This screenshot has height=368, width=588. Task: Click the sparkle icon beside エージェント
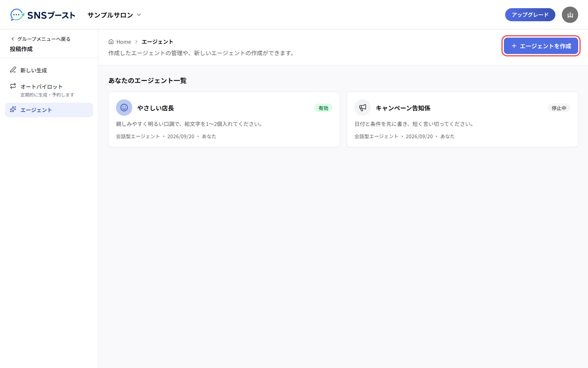tap(13, 110)
